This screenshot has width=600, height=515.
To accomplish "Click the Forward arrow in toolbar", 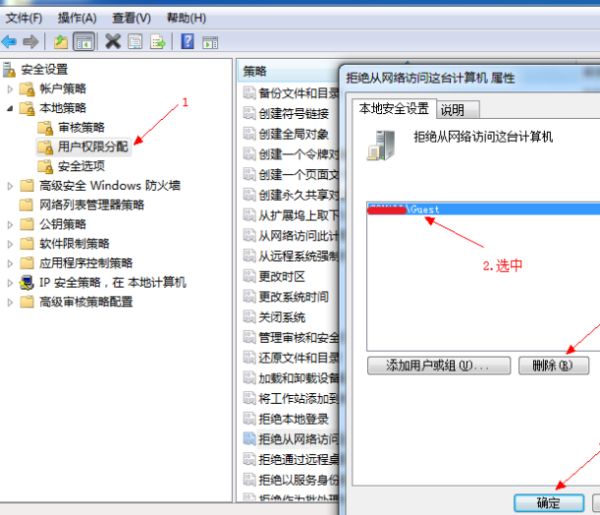I will coord(31,41).
